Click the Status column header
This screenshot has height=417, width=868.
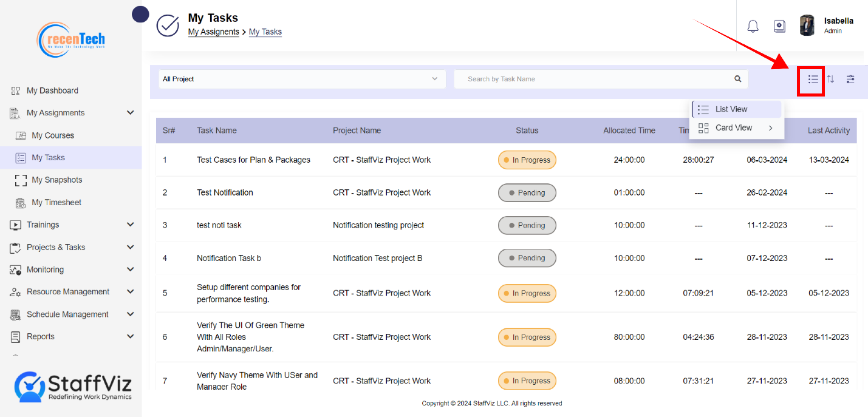click(x=527, y=131)
